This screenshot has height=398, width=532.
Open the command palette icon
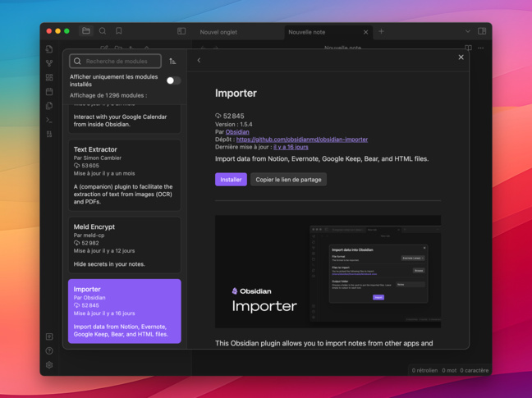tap(49, 120)
